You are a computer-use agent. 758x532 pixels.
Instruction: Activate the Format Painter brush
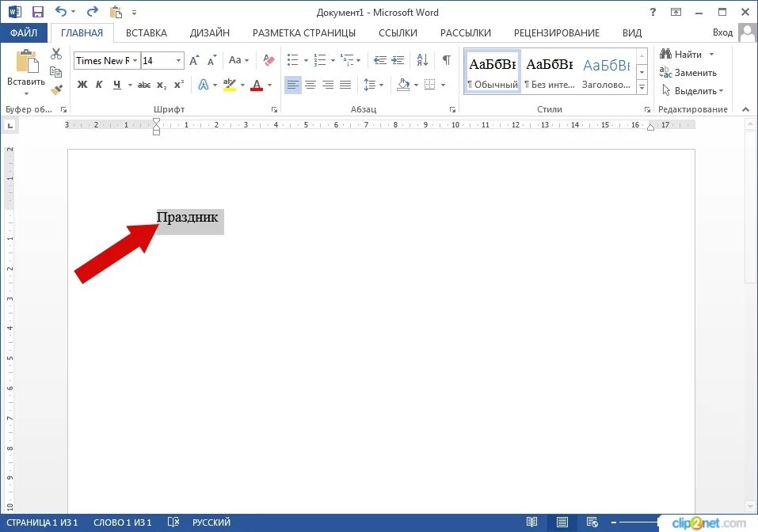[56, 90]
